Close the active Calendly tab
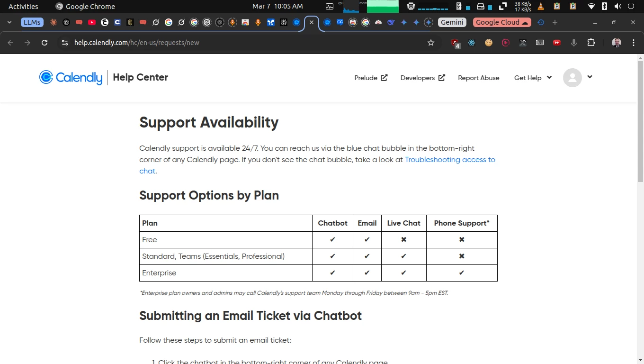Screen dimensions: 644x364 311,22
